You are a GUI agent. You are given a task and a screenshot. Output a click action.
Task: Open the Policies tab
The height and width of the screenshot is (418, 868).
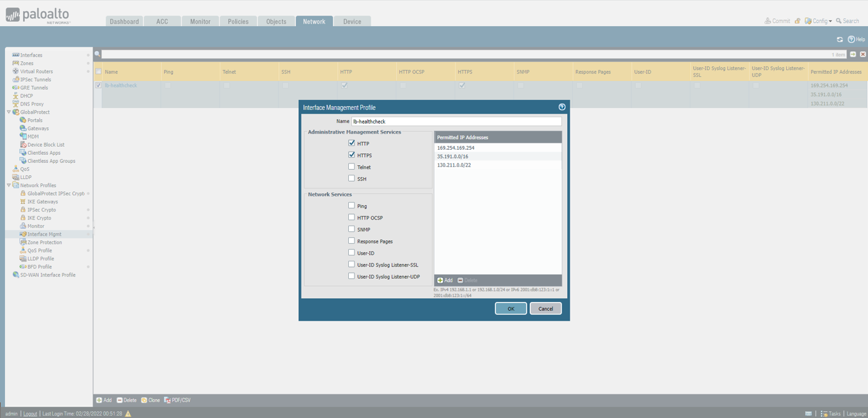coord(238,21)
